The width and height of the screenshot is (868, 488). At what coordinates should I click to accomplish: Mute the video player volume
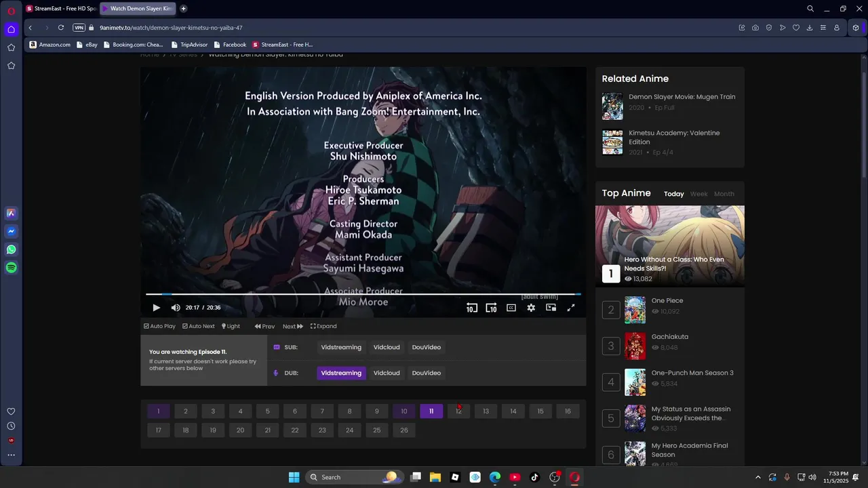[x=176, y=308]
